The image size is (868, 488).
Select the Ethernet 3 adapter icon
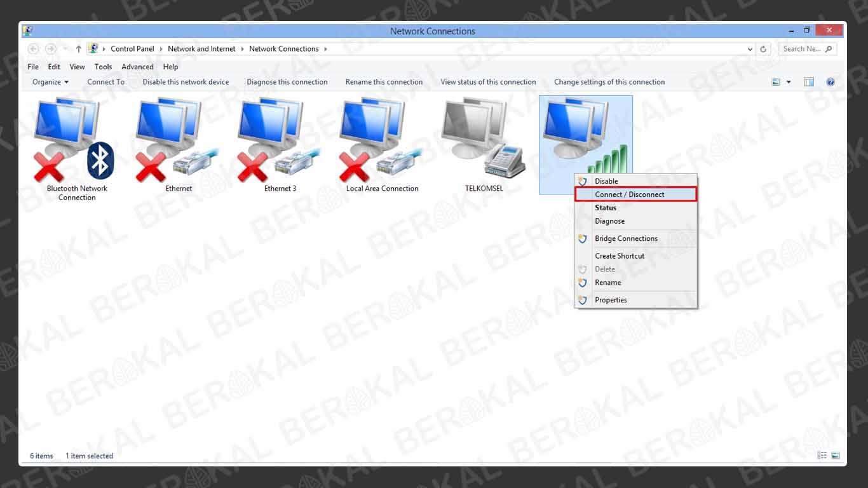280,140
